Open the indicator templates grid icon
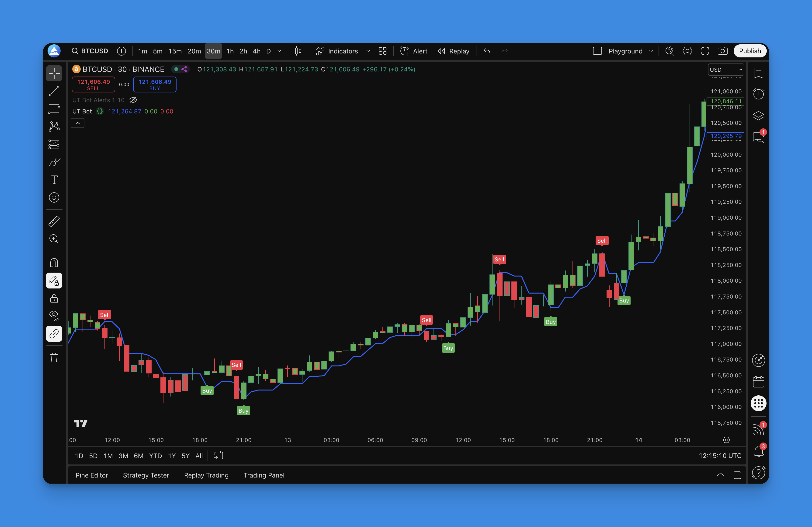Screen dimensions: 812x527 pos(382,51)
